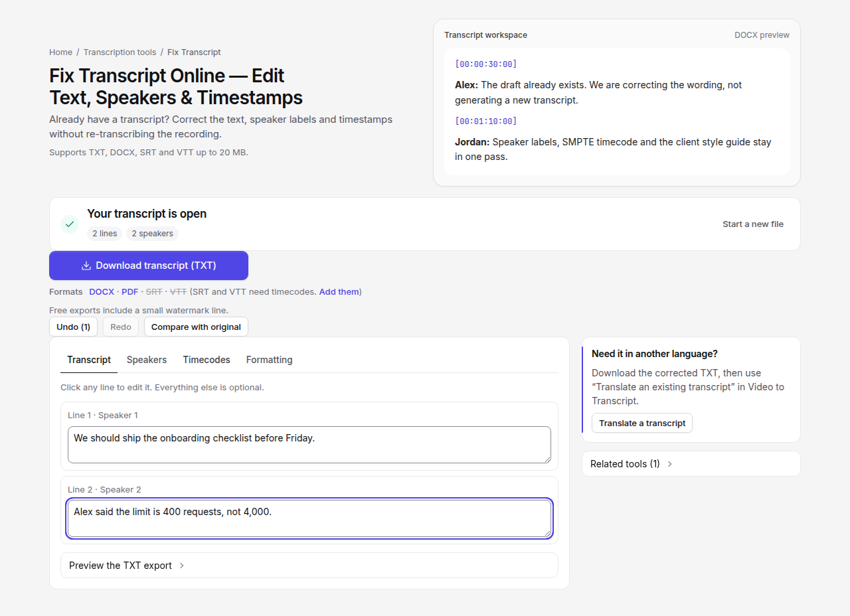850x616 pixels.
Task: Click the struck-through VTT format
Action: pos(179,292)
